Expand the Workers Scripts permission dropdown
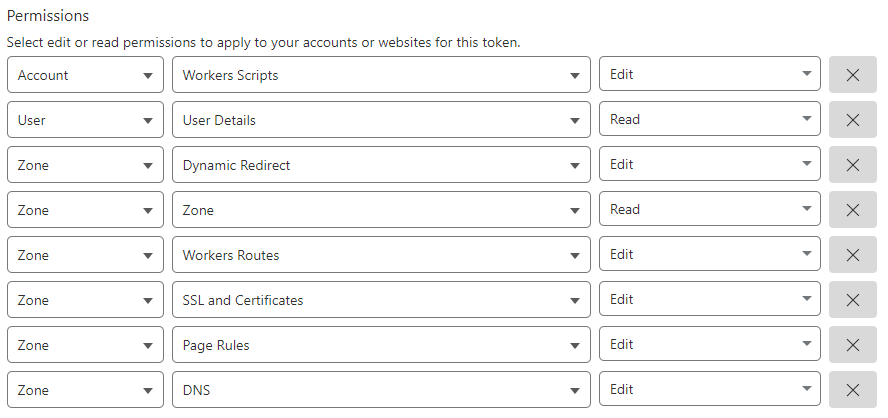This screenshot has height=418, width=888. 381,75
